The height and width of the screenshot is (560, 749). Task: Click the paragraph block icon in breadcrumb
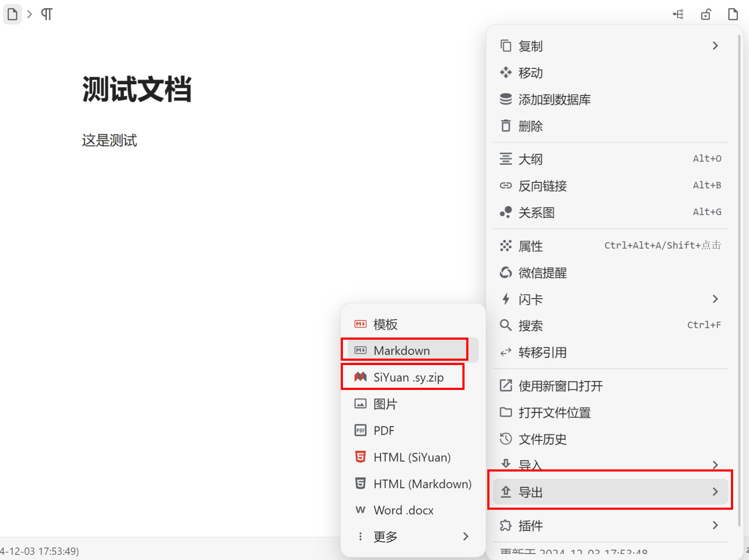point(46,14)
